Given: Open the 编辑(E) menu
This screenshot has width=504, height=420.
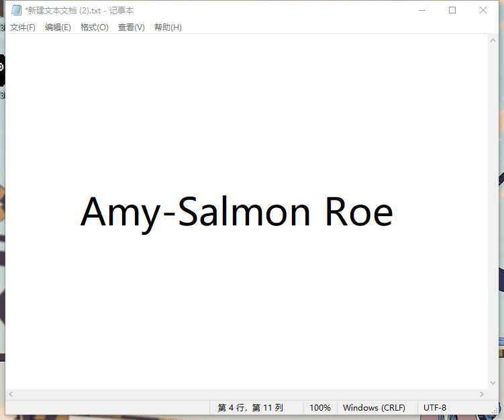Looking at the screenshot, I should tap(58, 28).
